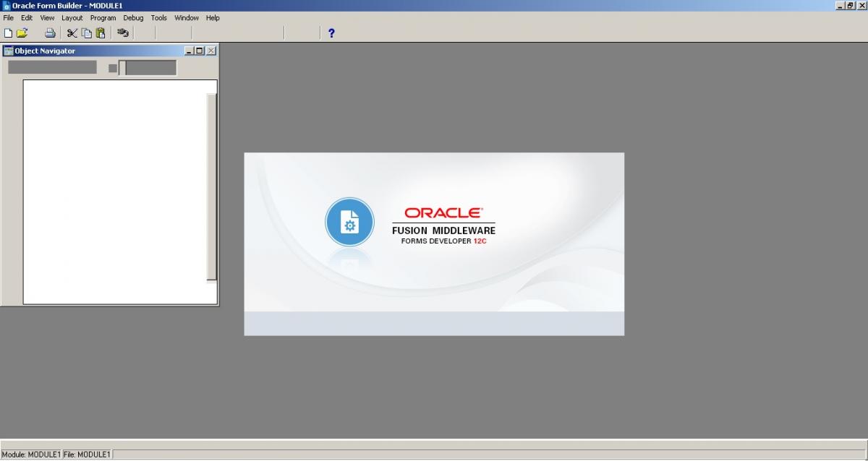Select the Cut scissors icon
The height and width of the screenshot is (461, 868).
tap(72, 33)
